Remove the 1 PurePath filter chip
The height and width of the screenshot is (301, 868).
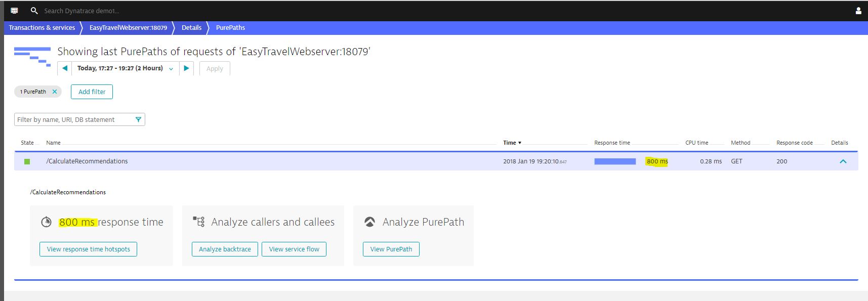point(55,92)
